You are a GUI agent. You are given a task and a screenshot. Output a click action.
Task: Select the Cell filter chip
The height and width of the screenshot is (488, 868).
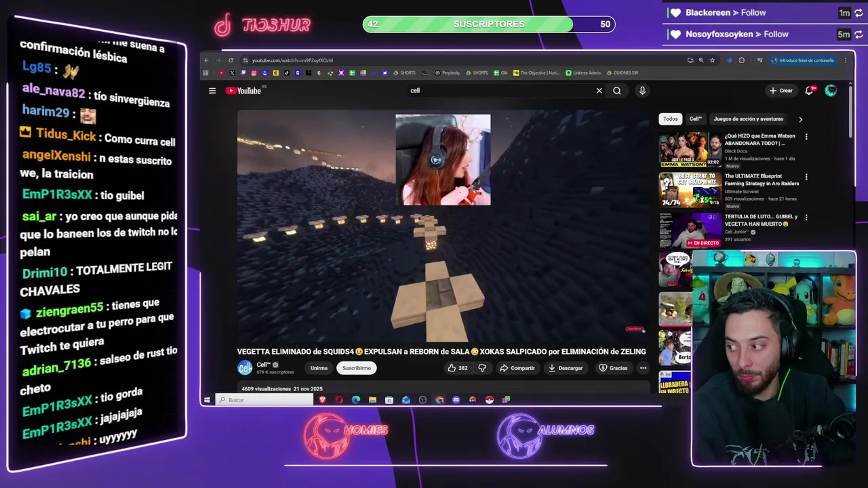pos(696,119)
